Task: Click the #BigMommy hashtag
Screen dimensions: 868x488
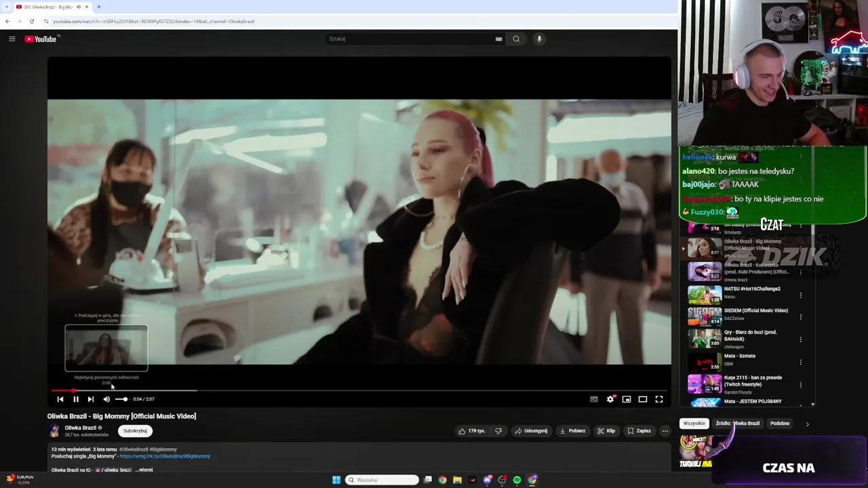Action: [163, 449]
